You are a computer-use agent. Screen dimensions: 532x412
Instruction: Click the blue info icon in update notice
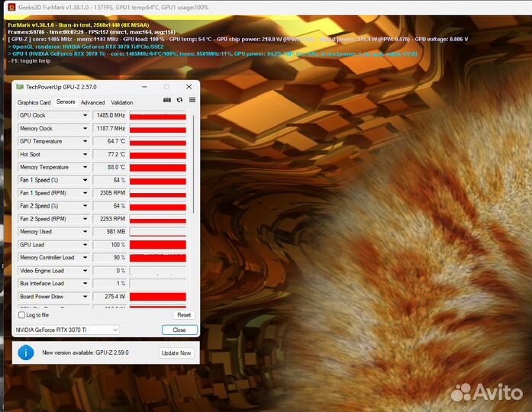click(26, 352)
